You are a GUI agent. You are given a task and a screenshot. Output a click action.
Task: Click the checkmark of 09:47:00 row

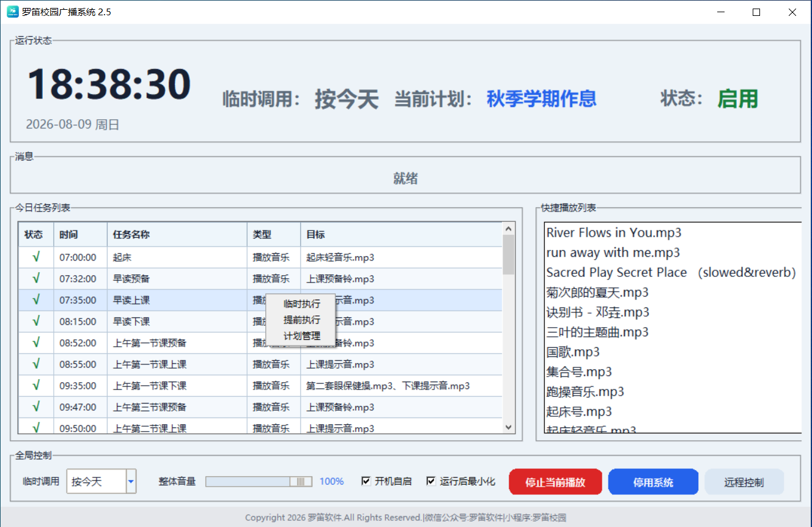(36, 407)
